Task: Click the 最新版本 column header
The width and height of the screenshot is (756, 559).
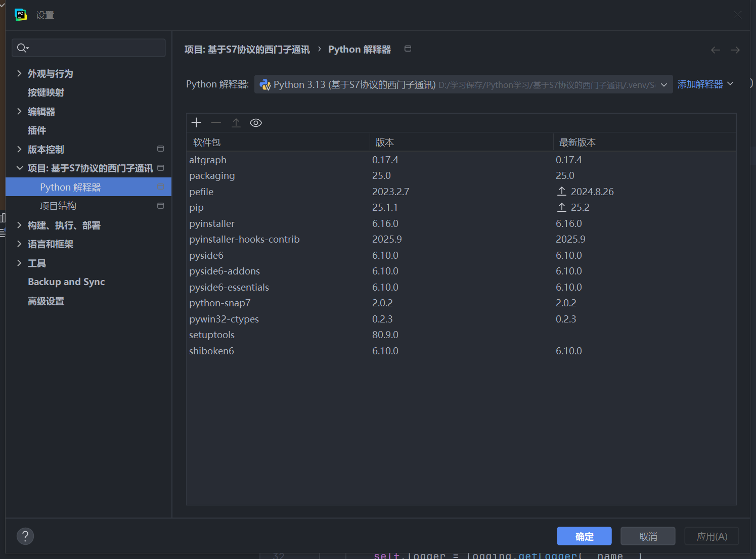Action: click(645, 142)
